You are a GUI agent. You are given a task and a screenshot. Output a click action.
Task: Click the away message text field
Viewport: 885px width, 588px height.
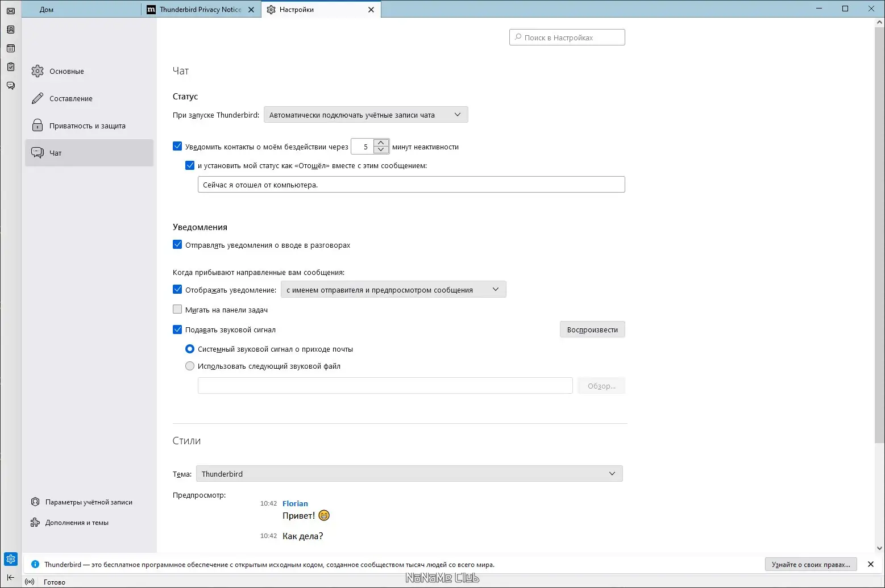[x=412, y=185]
